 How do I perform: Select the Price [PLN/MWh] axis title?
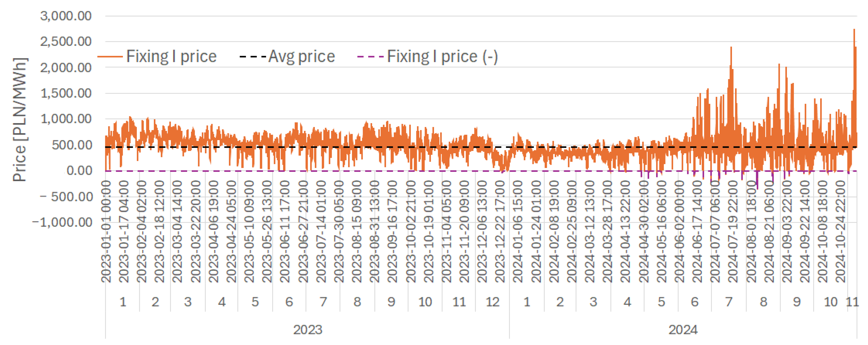tap(20, 120)
